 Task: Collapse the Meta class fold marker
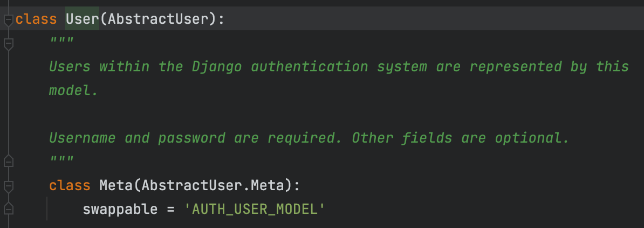pos(8,186)
